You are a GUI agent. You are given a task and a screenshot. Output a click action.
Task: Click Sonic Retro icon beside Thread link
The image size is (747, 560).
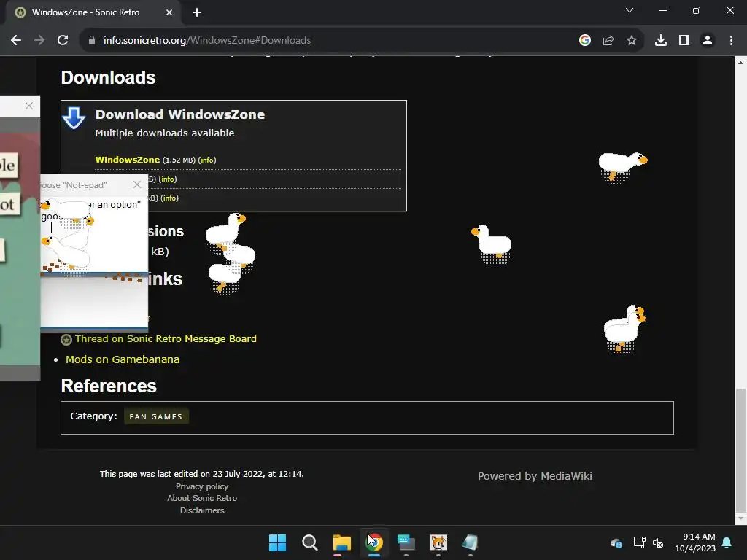tap(66, 340)
